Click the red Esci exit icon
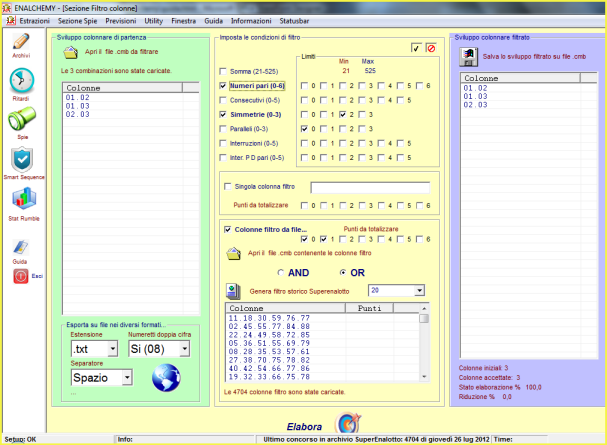Viewport: 607px width, 445px height. pos(21,276)
